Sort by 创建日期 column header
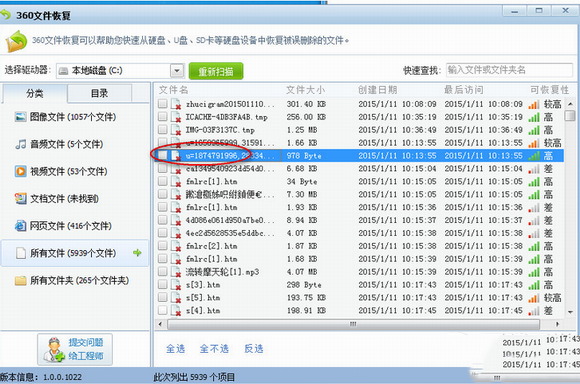This screenshot has height=384, width=580. tap(377, 90)
